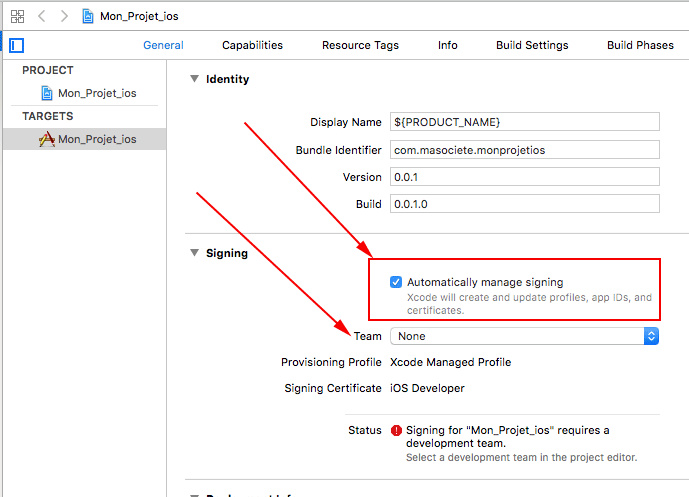Click the Identity section heading
Screen dimensions: 689x497
click(228, 79)
